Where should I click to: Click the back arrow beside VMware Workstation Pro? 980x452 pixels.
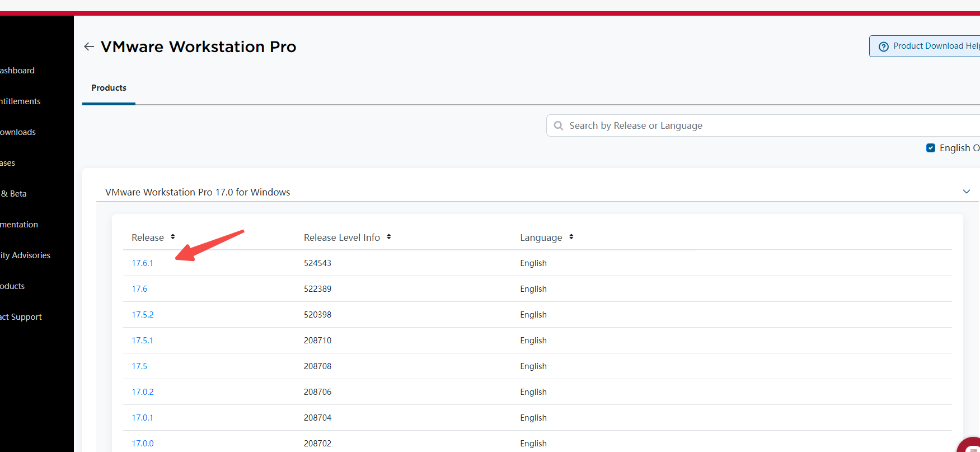coord(88,46)
